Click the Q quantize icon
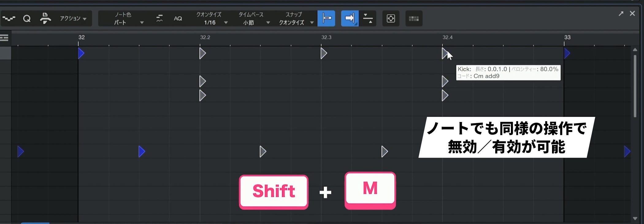The width and height of the screenshot is (644, 224). (27, 19)
